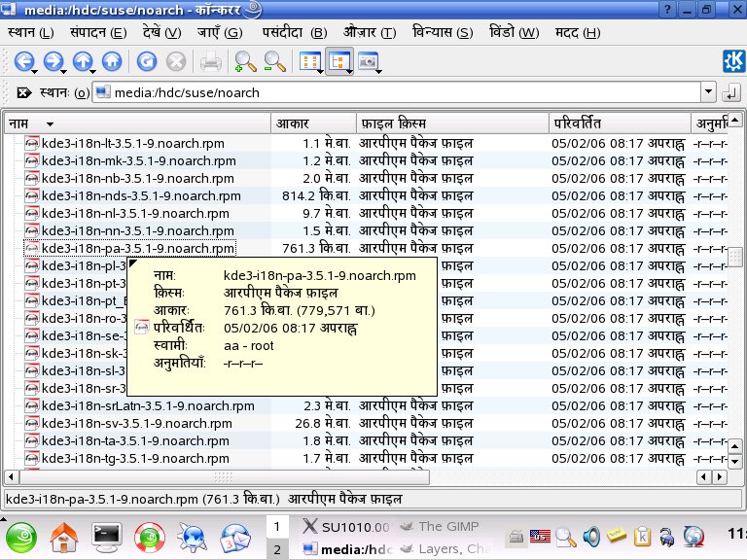Click the Go button beside location bar
This screenshot has height=560, width=747.
(730, 92)
